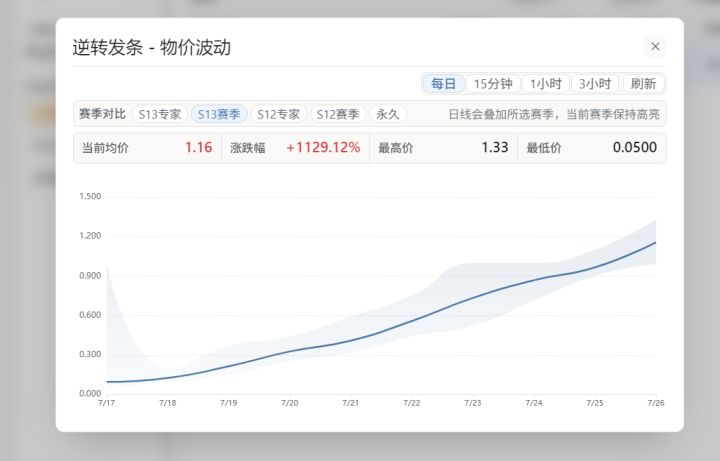The height and width of the screenshot is (461, 720).
Task: Click the 日线会叠加所选赛季 hint text
Action: (x=554, y=114)
